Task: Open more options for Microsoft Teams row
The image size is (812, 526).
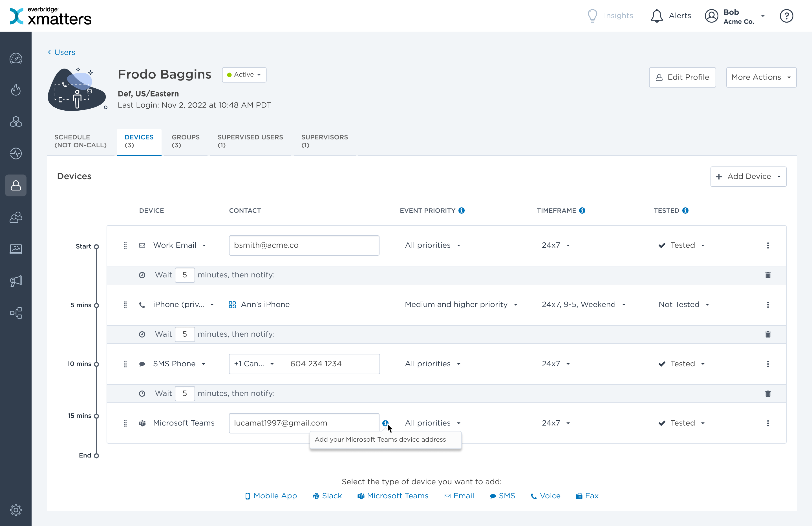Action: 768,423
